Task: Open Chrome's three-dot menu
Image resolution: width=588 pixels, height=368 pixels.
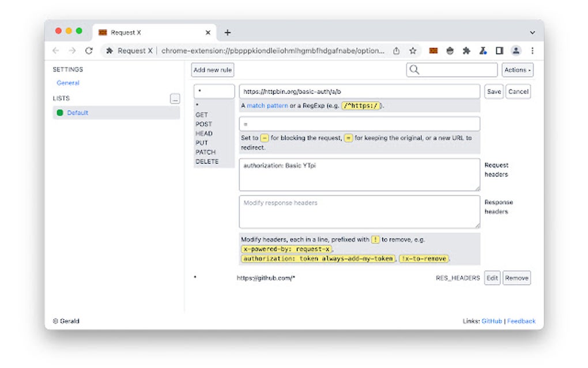Action: (x=532, y=51)
